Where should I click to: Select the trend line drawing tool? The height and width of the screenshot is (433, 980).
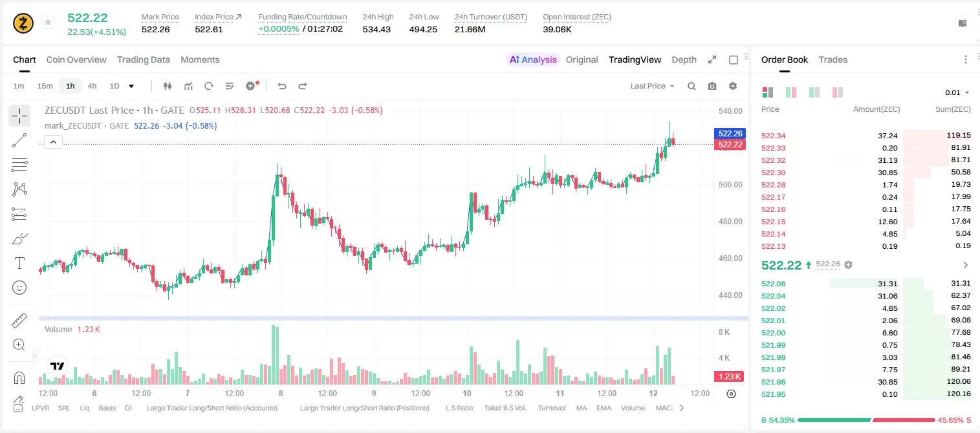[19, 140]
